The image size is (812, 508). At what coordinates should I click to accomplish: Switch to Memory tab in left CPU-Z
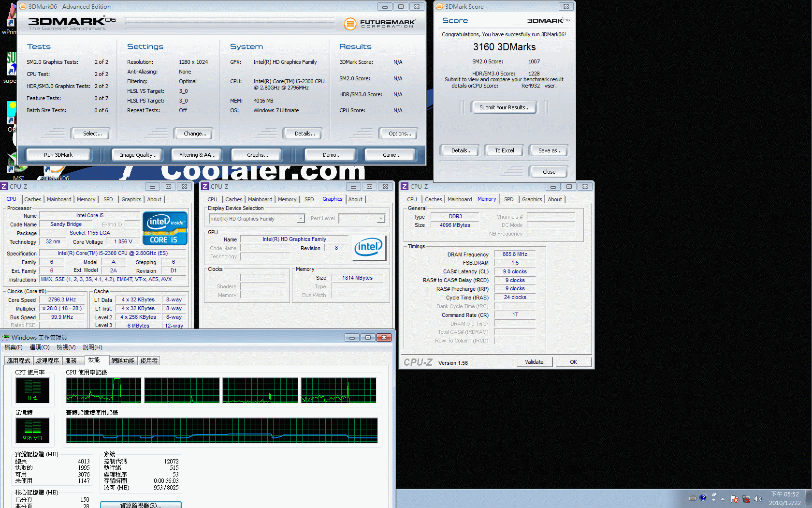coord(86,199)
